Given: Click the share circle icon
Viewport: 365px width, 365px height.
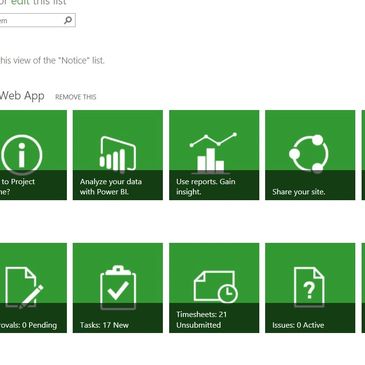Looking at the screenshot, I should coord(309,154).
